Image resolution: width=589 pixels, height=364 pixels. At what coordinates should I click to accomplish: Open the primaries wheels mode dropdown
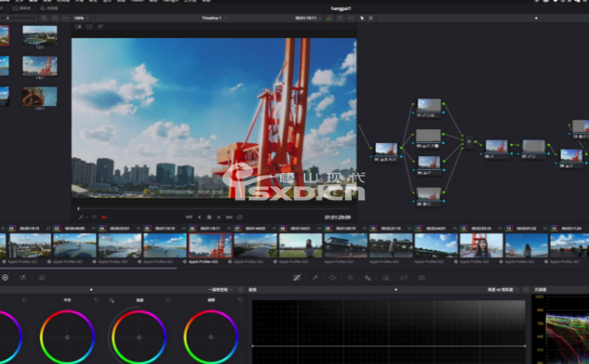220,290
